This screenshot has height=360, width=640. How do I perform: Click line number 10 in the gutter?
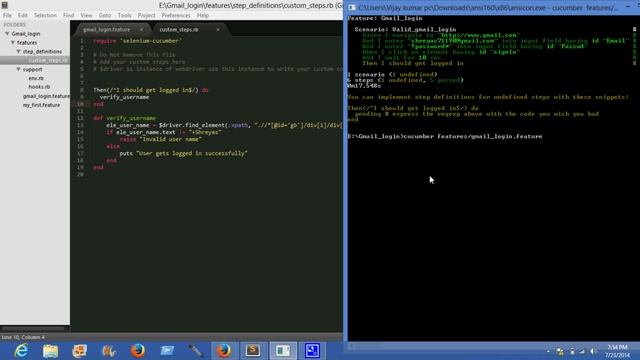80,104
